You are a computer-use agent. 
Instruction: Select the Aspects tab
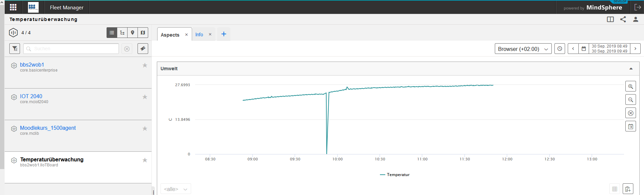pos(170,35)
